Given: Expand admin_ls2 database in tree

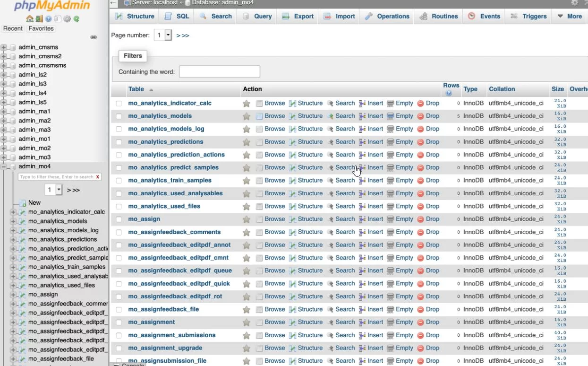Looking at the screenshot, I should tap(4, 75).
